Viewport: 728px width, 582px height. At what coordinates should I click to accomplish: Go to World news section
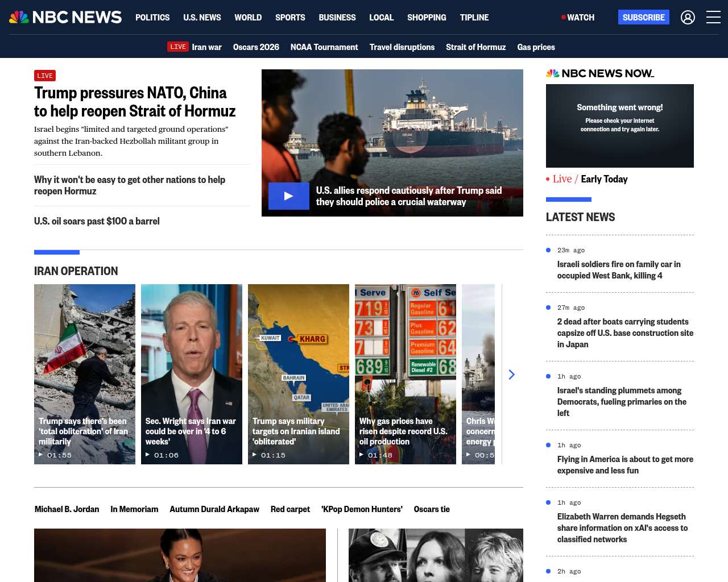[248, 18]
